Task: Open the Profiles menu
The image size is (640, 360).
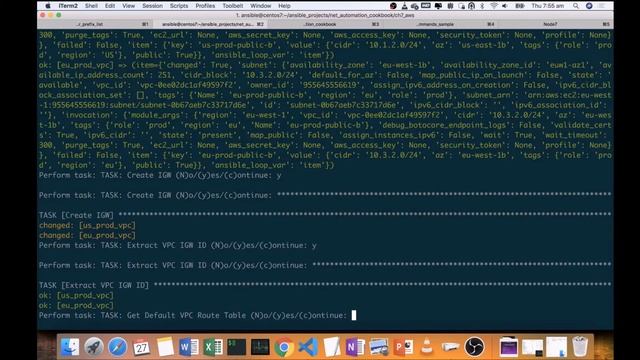Action: pyautogui.click(x=205, y=6)
